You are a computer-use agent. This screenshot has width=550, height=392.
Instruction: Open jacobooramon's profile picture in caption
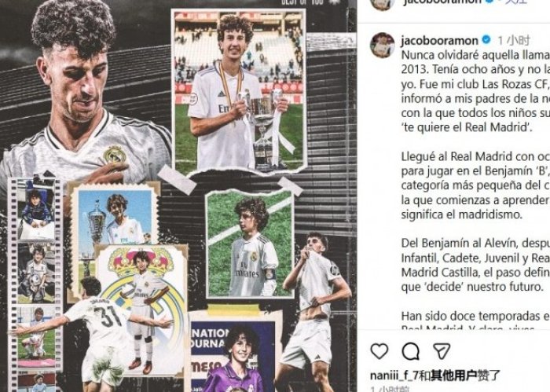[383, 46]
